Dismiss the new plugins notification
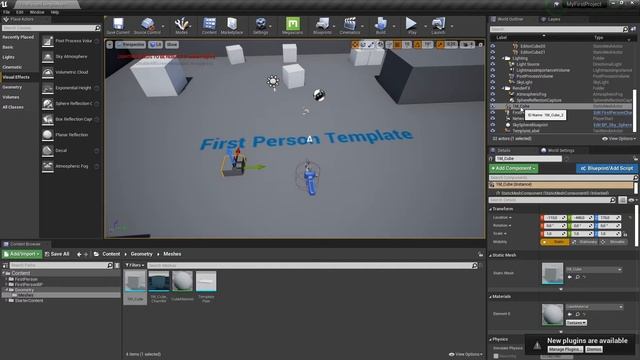Screen dimensions: 640x360 pos(594,349)
